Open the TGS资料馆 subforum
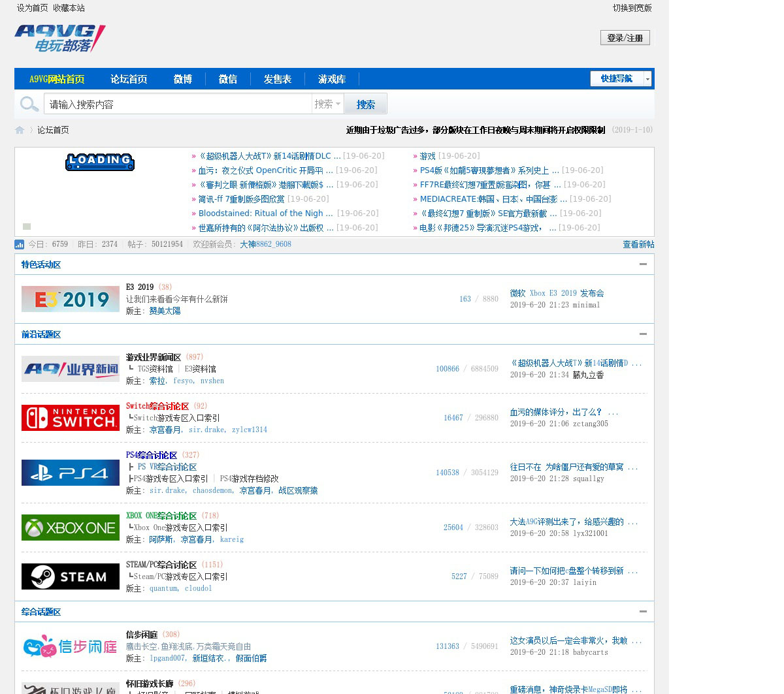This screenshot has height=694, width=784. click(155, 369)
